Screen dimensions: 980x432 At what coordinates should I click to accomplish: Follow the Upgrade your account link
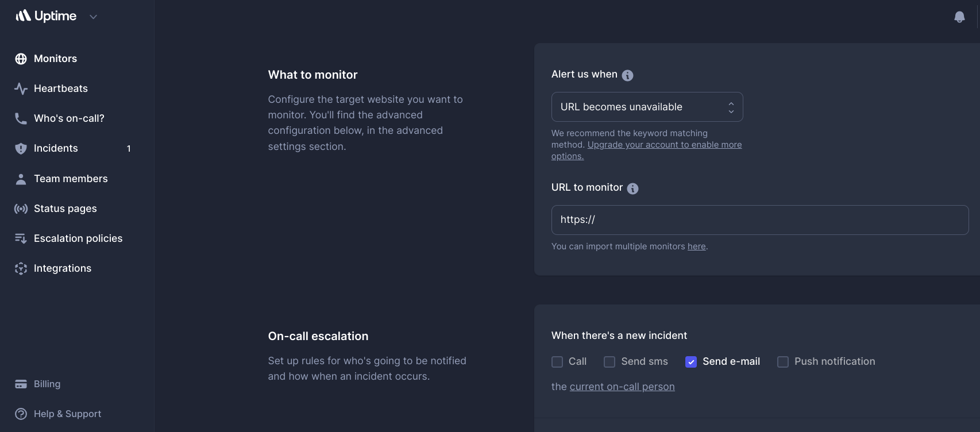(x=664, y=145)
